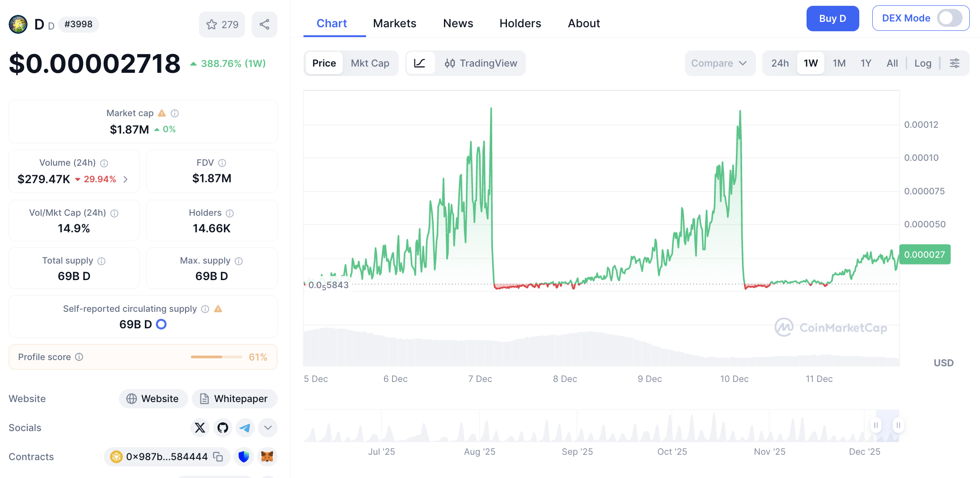Add D to watchlist with star button
980x478 pixels.
click(x=222, y=25)
